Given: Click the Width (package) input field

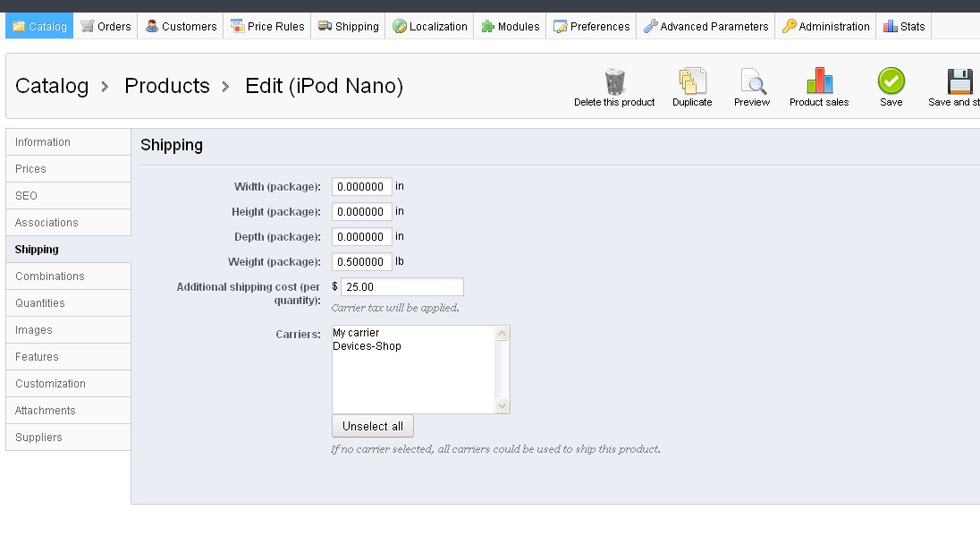Looking at the screenshot, I should [x=362, y=186].
